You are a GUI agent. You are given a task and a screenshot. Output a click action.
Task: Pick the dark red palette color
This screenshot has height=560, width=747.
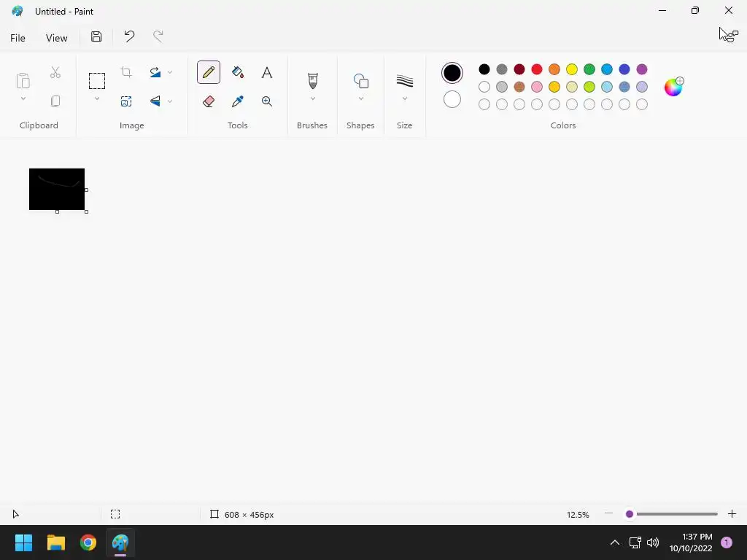[x=519, y=69]
